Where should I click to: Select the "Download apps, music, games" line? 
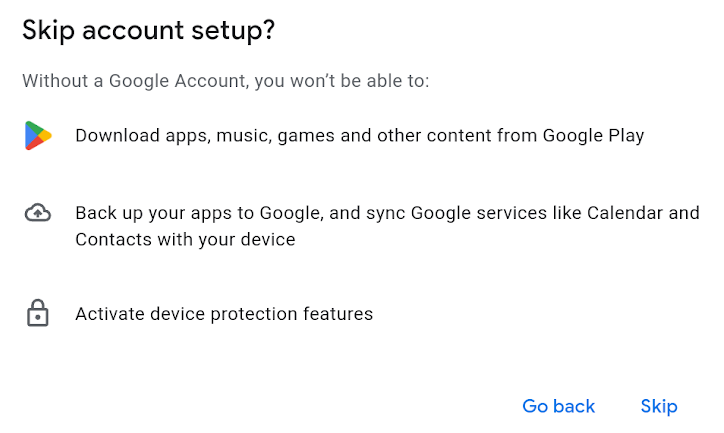tap(359, 135)
